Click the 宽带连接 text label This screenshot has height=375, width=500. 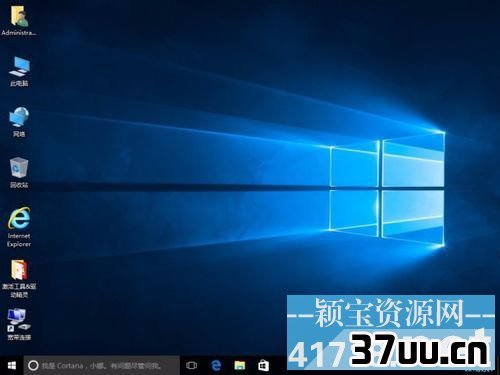pos(19,337)
